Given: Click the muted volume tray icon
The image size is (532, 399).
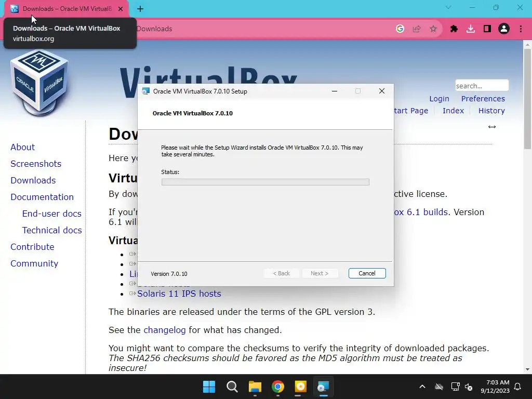Looking at the screenshot, I should [x=469, y=387].
